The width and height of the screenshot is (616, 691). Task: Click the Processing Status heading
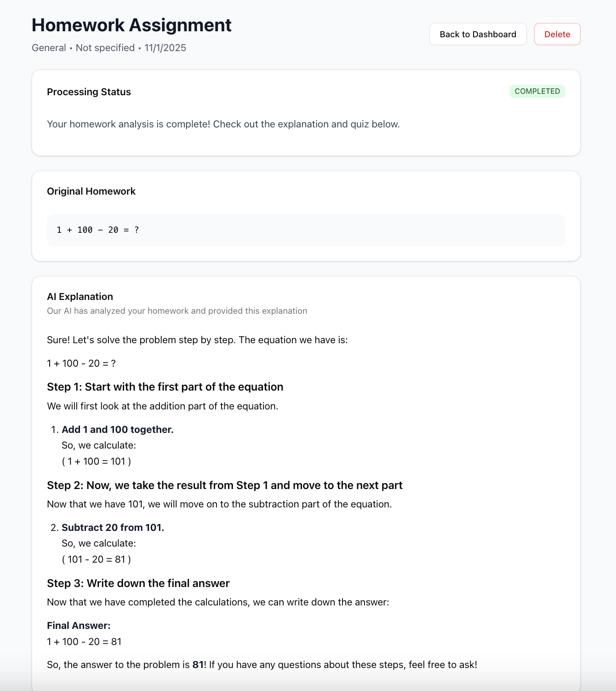(x=89, y=92)
